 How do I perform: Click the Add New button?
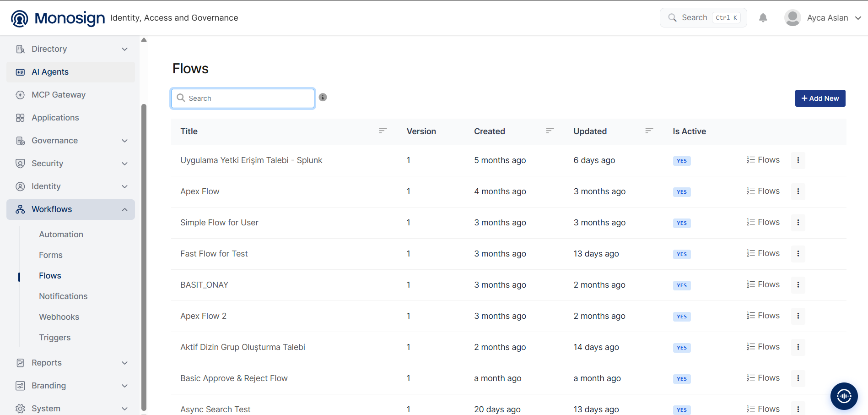point(820,98)
